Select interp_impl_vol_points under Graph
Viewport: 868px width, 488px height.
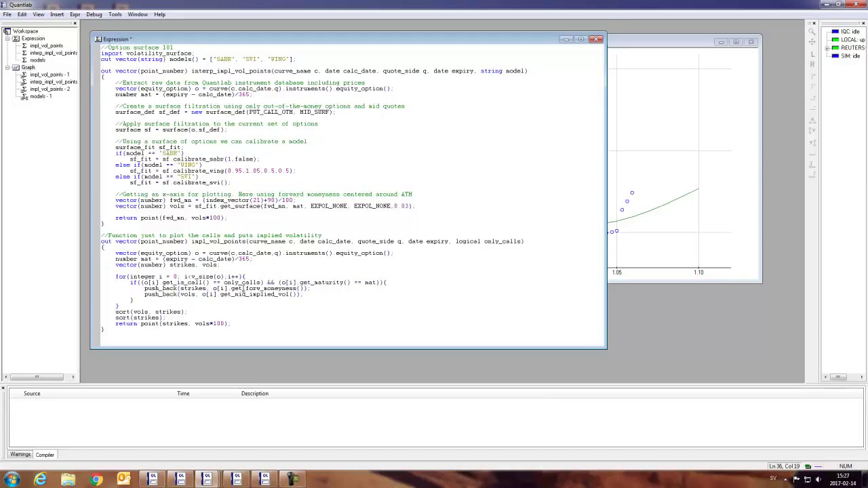click(54, 82)
